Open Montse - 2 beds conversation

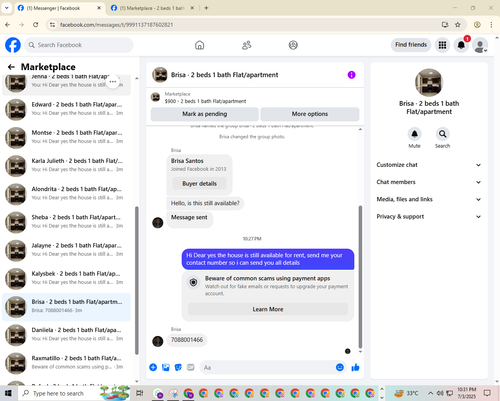tap(66, 137)
